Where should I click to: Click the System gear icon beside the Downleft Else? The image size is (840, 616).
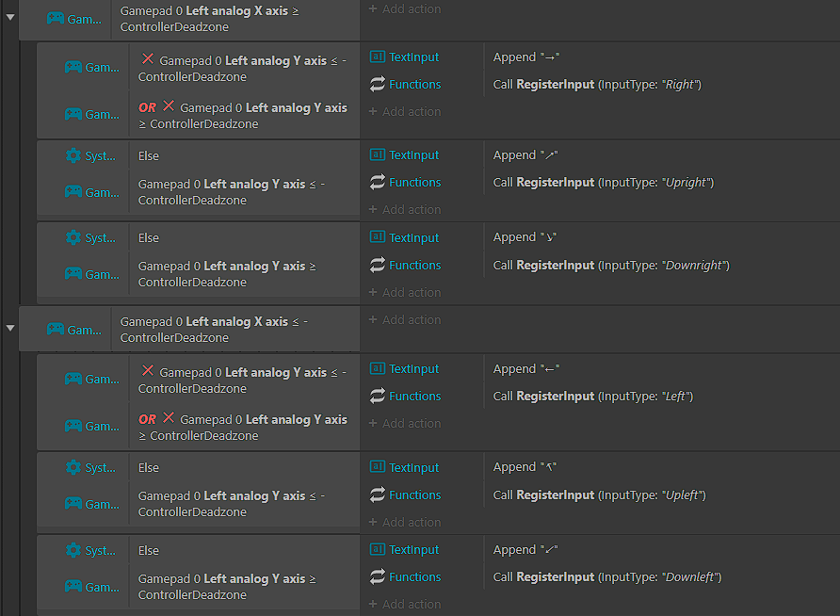[73, 550]
